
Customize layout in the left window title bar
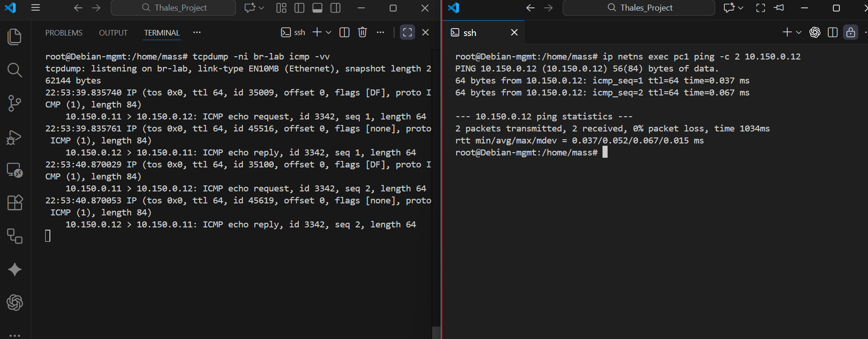pos(281,8)
